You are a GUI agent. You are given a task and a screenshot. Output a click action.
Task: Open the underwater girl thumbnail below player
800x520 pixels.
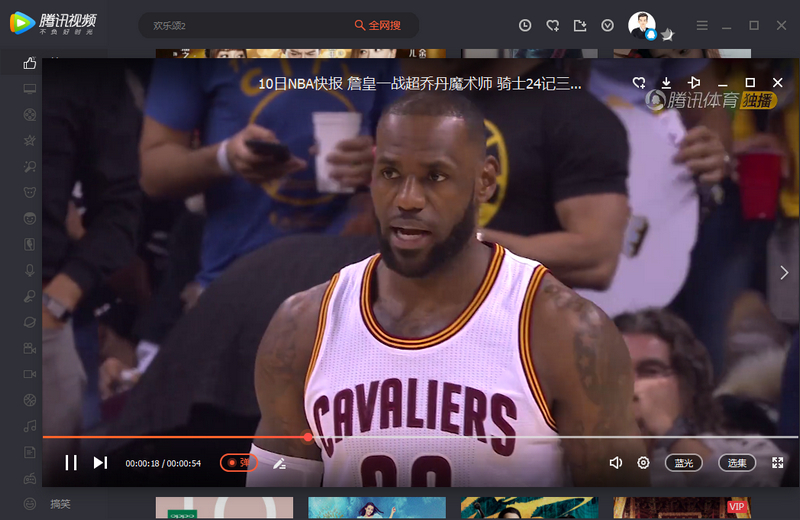click(377, 508)
